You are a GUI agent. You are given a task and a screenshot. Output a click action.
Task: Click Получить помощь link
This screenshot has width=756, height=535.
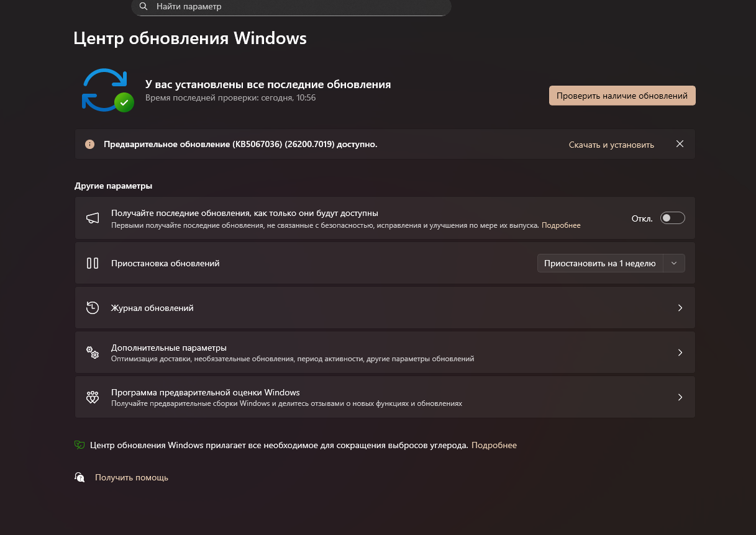pos(132,477)
